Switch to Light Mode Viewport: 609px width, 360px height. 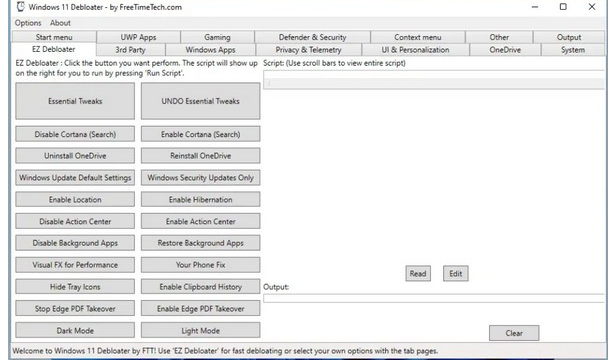point(200,330)
